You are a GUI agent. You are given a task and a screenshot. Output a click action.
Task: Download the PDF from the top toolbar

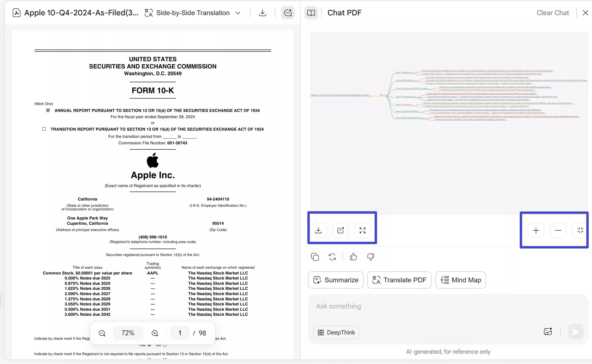(262, 12)
